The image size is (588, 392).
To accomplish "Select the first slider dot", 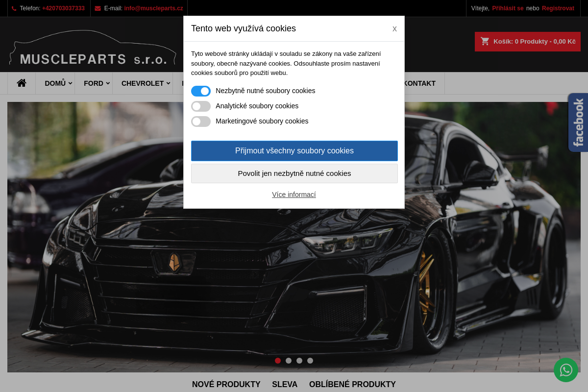I will pos(278,361).
